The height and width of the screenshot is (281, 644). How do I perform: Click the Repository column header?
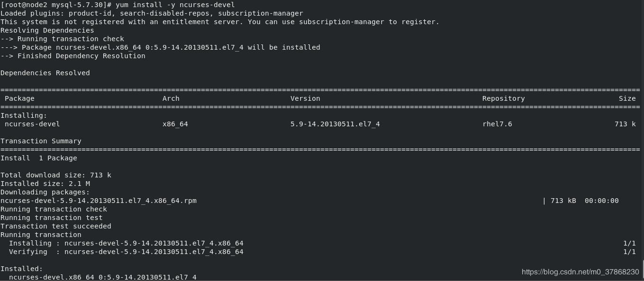(x=503, y=98)
